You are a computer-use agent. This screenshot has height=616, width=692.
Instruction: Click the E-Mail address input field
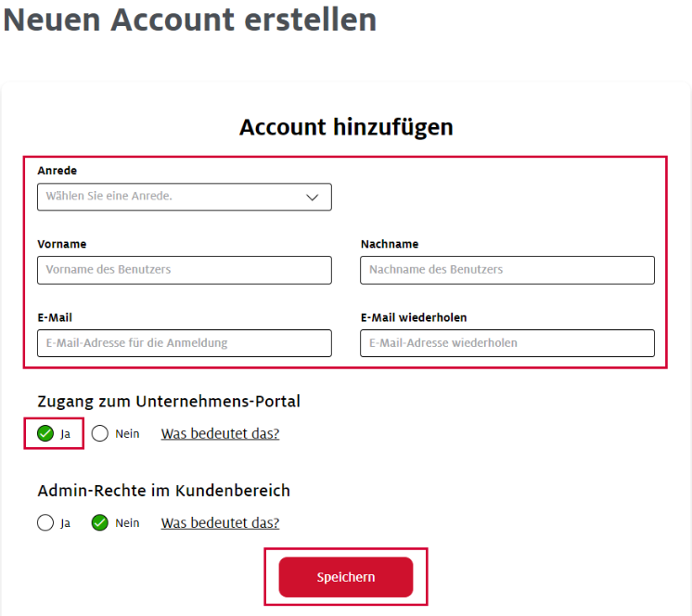(x=184, y=343)
